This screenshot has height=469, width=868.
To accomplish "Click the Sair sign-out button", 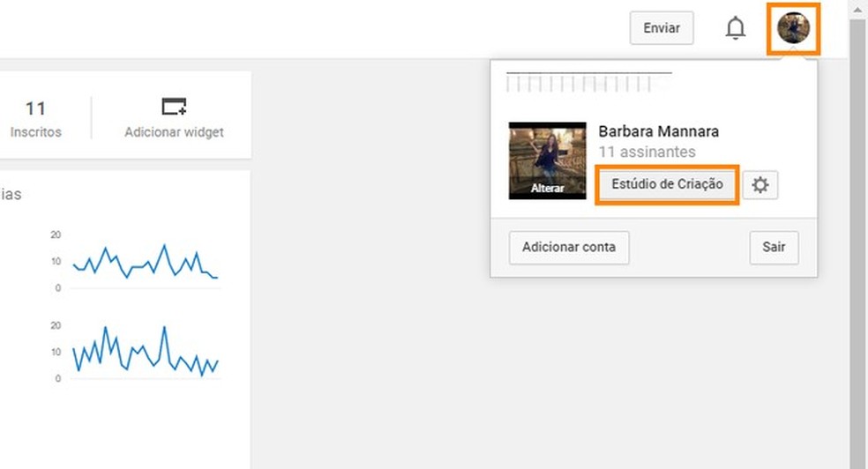I will 774,247.
